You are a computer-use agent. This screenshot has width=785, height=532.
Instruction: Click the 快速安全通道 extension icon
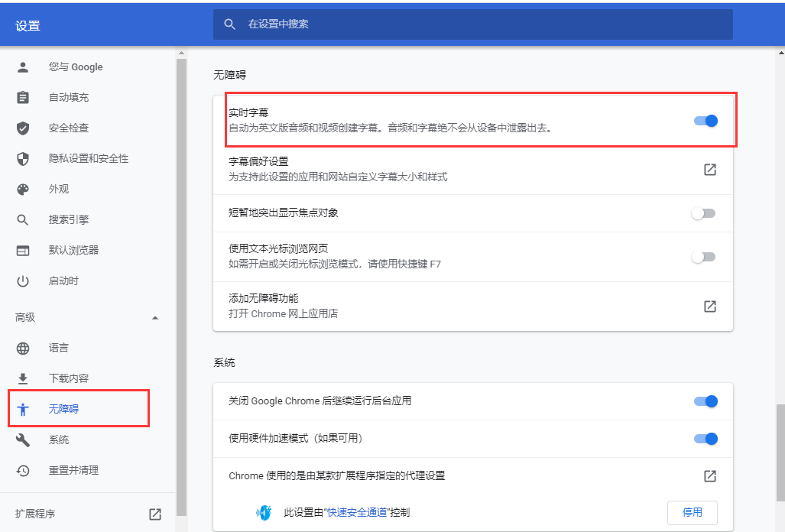coord(264,512)
